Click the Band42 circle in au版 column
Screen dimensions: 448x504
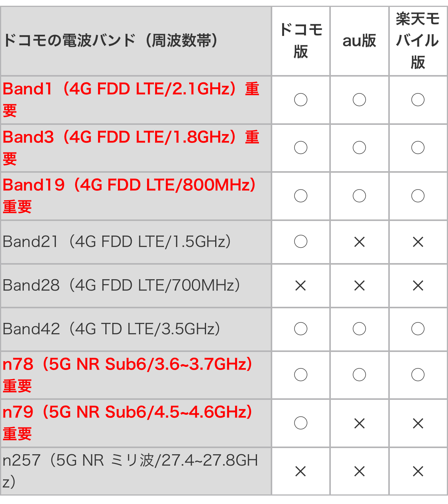click(x=359, y=329)
